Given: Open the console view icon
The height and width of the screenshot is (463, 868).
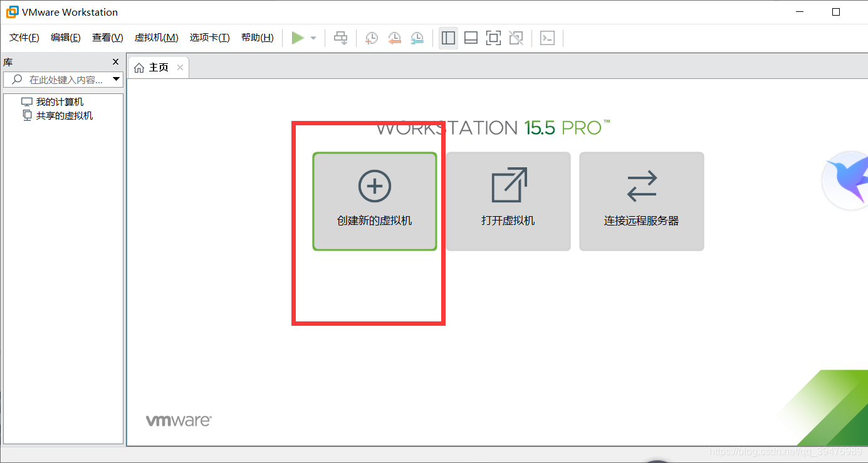Looking at the screenshot, I should 547,38.
